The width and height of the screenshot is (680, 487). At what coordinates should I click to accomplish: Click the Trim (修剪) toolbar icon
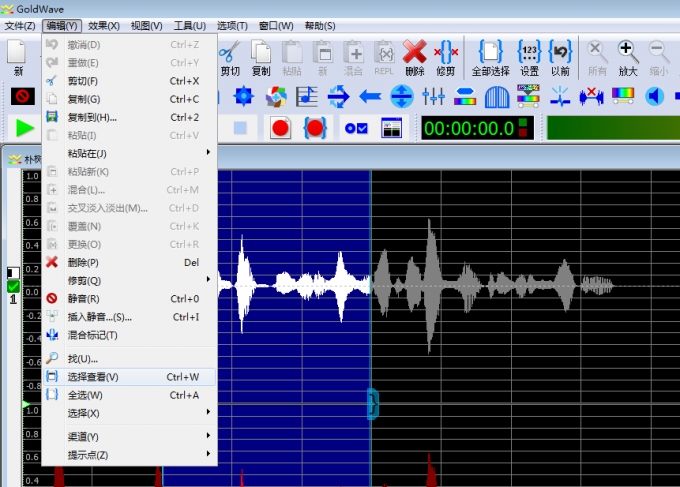(446, 58)
